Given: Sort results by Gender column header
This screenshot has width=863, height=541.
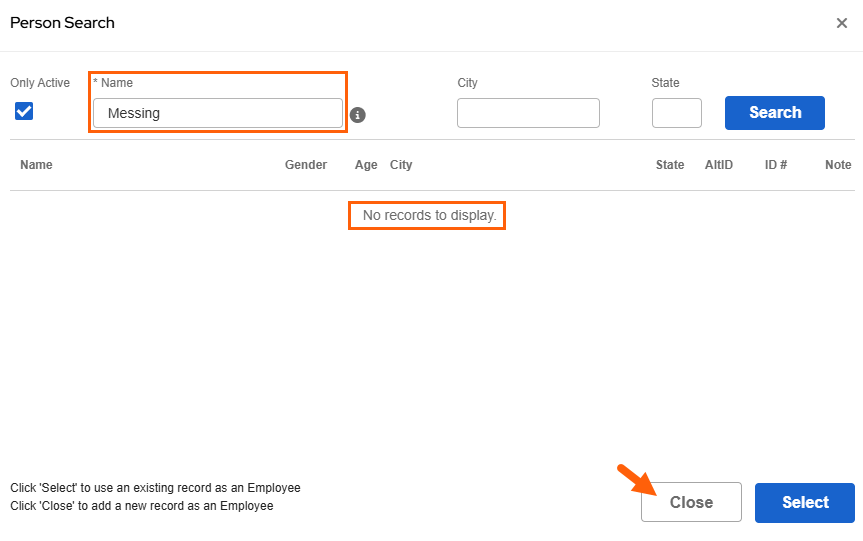Looking at the screenshot, I should click(x=306, y=165).
